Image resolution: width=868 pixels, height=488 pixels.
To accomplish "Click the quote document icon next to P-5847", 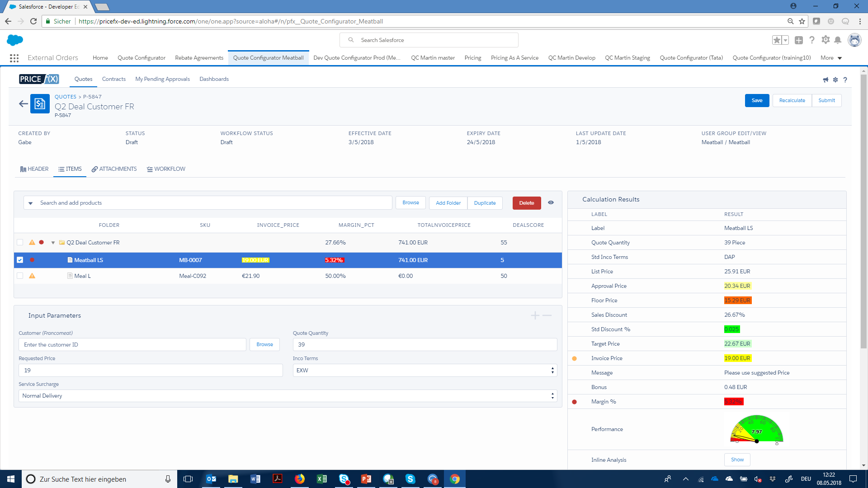I will [x=40, y=103].
